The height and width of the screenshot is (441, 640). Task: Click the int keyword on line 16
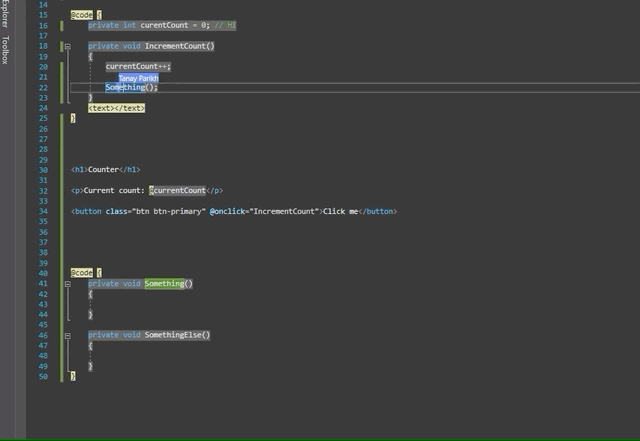pyautogui.click(x=129, y=25)
